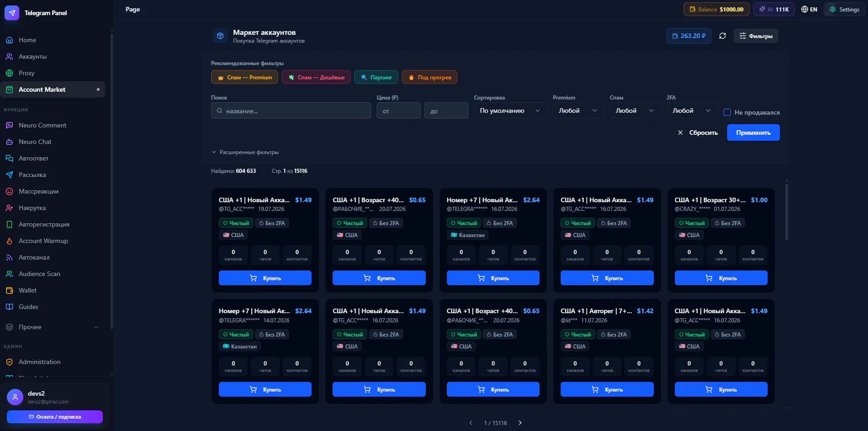Click the market list vertical scrollbar
Image resolution: width=868 pixels, height=431 pixels.
coord(787,212)
